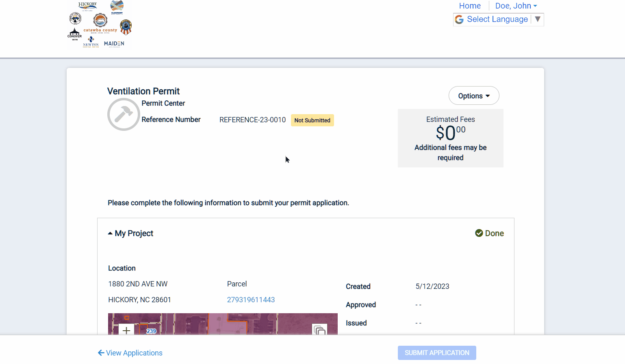Click the Claremont city logo
The height and width of the screenshot is (364, 625).
tap(117, 7)
